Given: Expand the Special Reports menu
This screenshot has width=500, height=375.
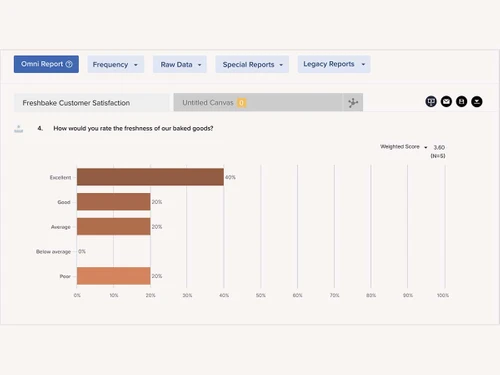Looking at the screenshot, I should tap(252, 64).
